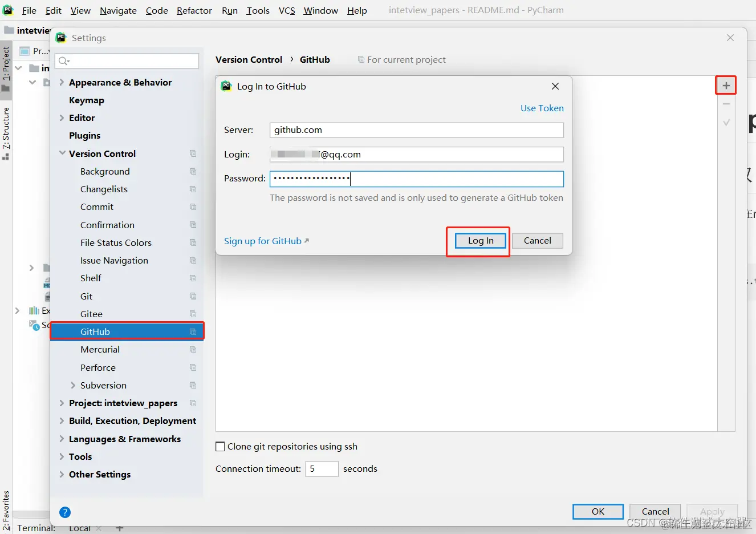Open the Terminal tool window tab
Screen dimensions: 756x534
36,528
